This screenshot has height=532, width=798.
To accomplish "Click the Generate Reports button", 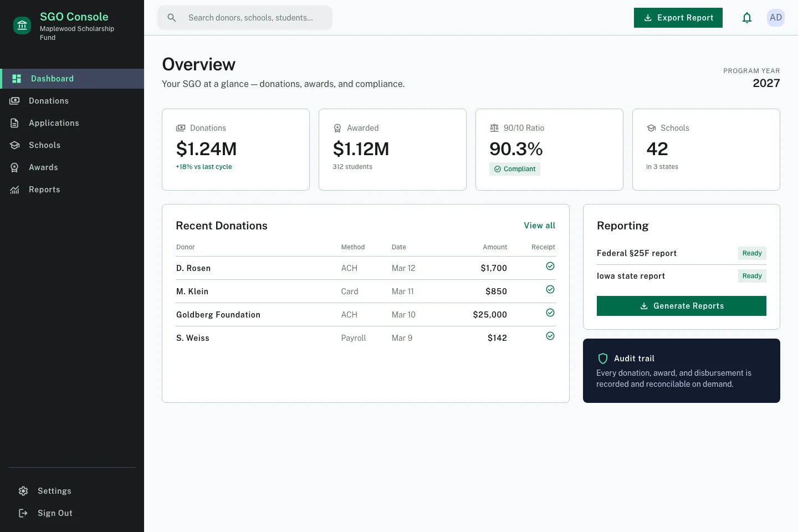I will 682,306.
